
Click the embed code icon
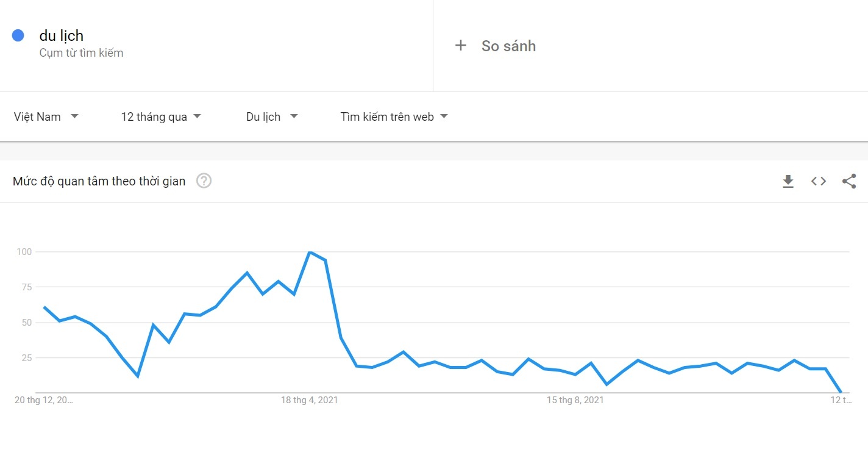(x=819, y=181)
